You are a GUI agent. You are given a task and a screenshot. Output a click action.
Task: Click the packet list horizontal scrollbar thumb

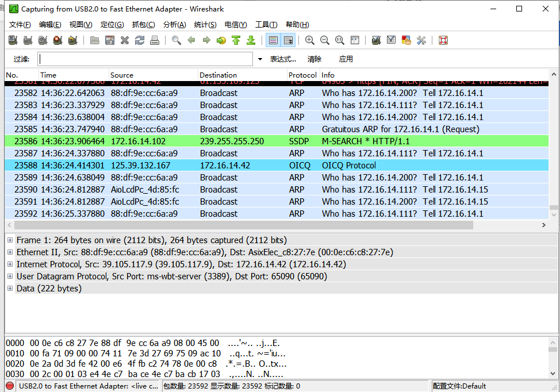tap(244, 225)
